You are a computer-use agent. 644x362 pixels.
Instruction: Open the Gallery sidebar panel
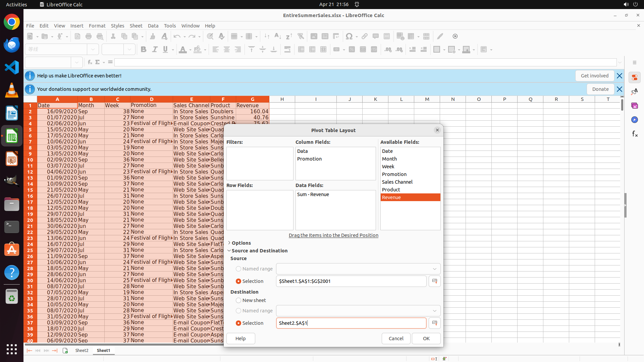click(635, 106)
